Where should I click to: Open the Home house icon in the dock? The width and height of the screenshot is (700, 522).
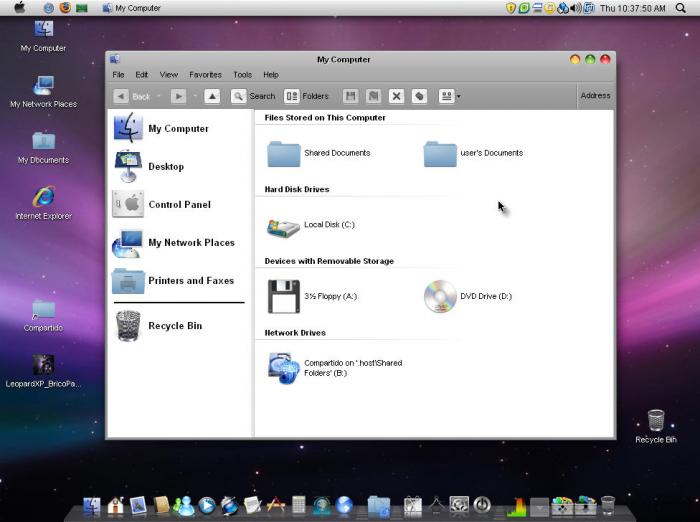coord(116,505)
